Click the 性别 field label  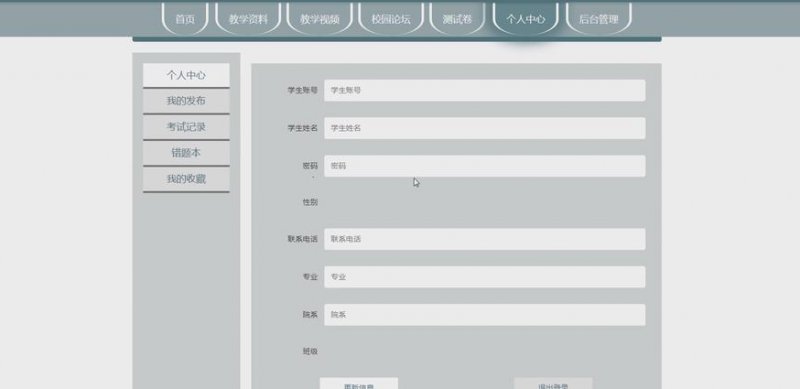(310, 202)
